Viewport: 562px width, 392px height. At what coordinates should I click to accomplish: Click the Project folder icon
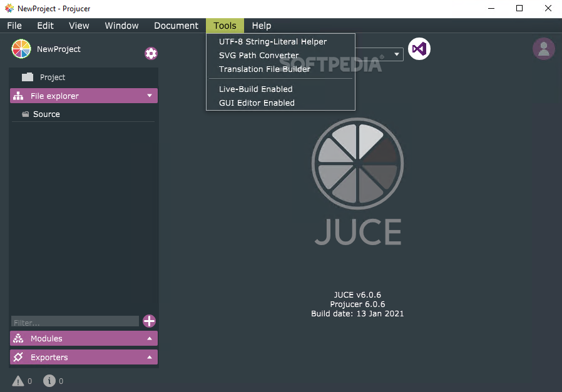click(x=28, y=78)
